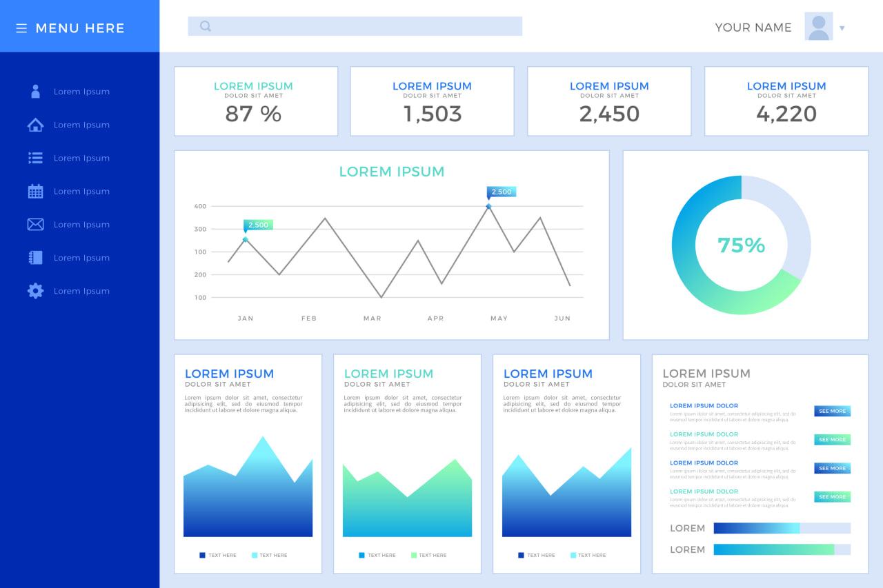The height and width of the screenshot is (588, 883).
Task: Click the 87 % stat value
Action: pyautogui.click(x=253, y=114)
